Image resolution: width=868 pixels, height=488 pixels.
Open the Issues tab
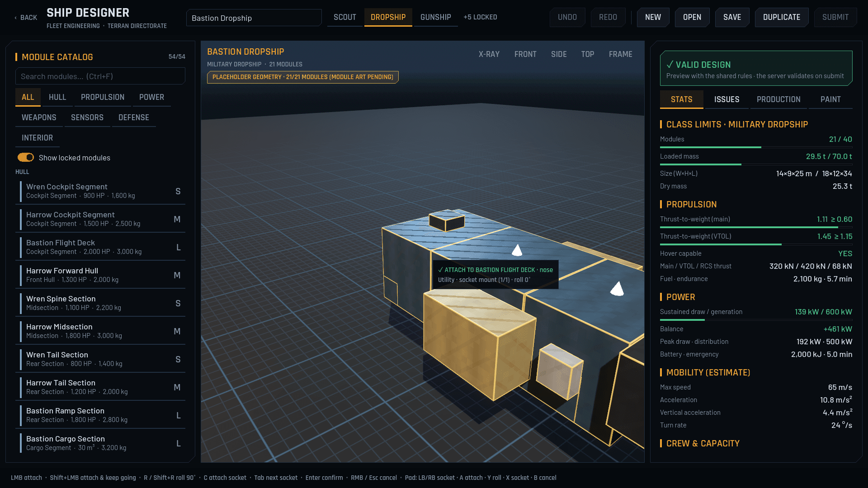coord(726,99)
